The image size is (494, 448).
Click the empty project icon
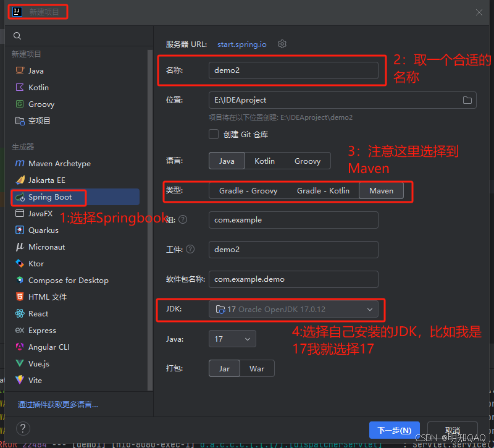coord(20,120)
